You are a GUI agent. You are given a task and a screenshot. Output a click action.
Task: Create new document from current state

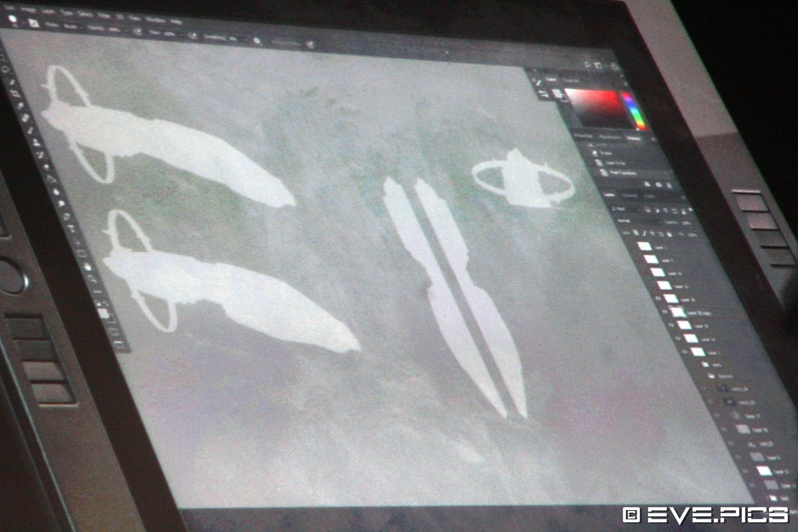click(648, 184)
